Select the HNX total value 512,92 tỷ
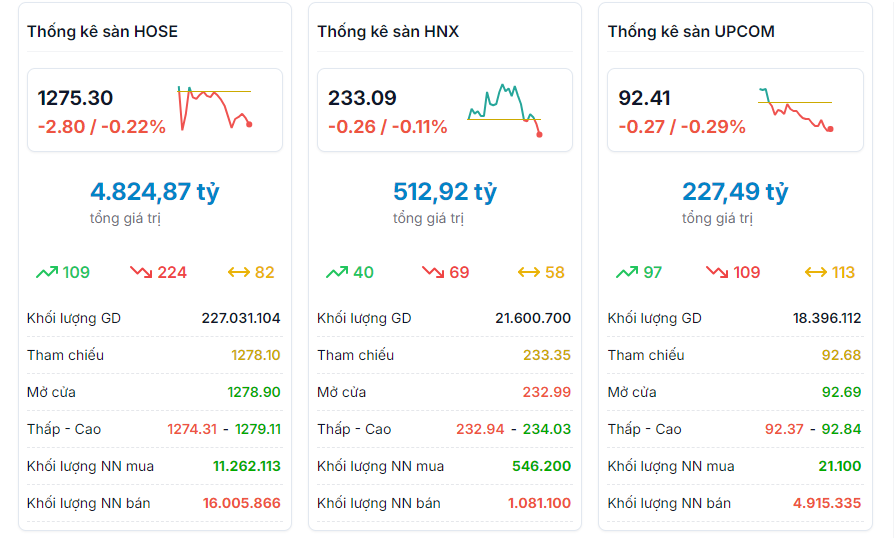The width and height of the screenshot is (894, 538). coord(445,191)
